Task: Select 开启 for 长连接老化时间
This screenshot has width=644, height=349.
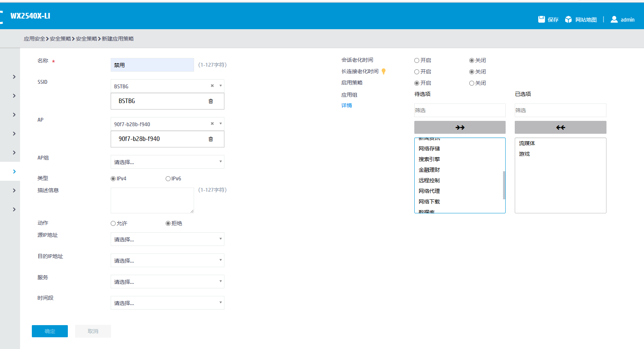Action: click(x=417, y=72)
